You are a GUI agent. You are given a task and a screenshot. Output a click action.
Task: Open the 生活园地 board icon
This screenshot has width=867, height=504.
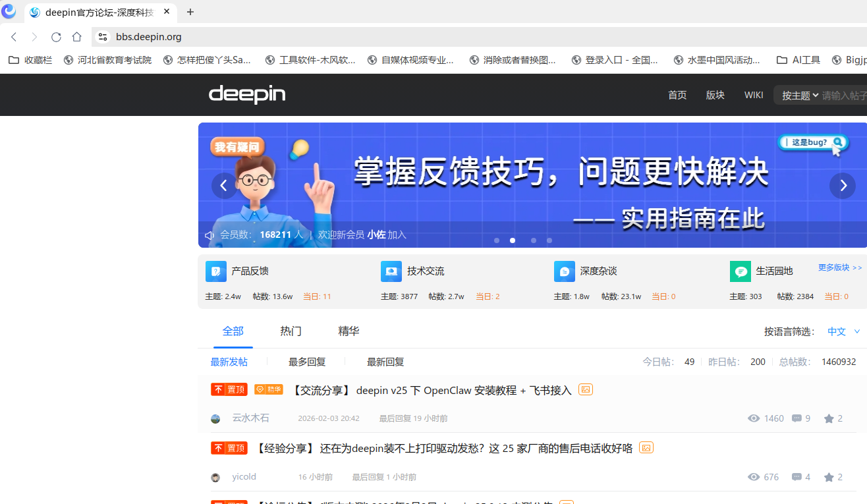tap(741, 271)
